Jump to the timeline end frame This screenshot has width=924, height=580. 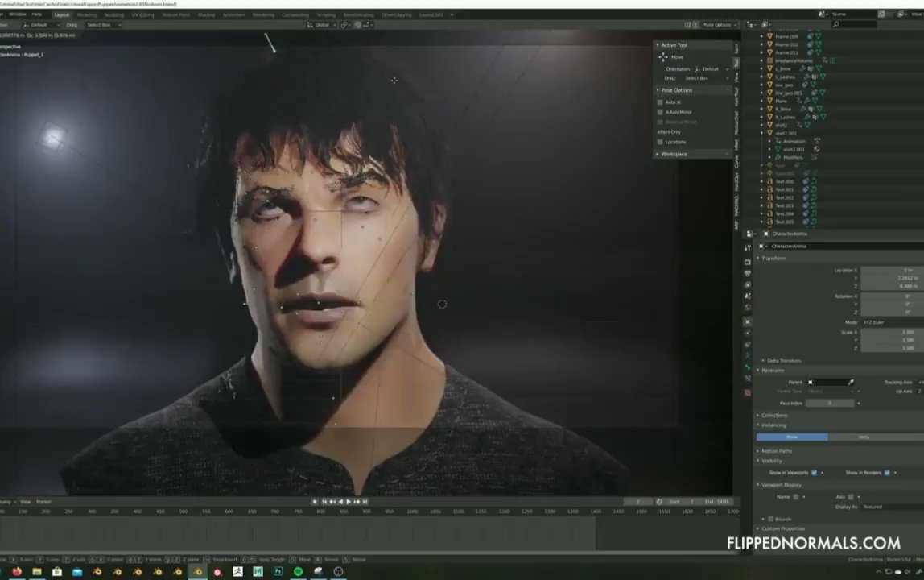(365, 502)
